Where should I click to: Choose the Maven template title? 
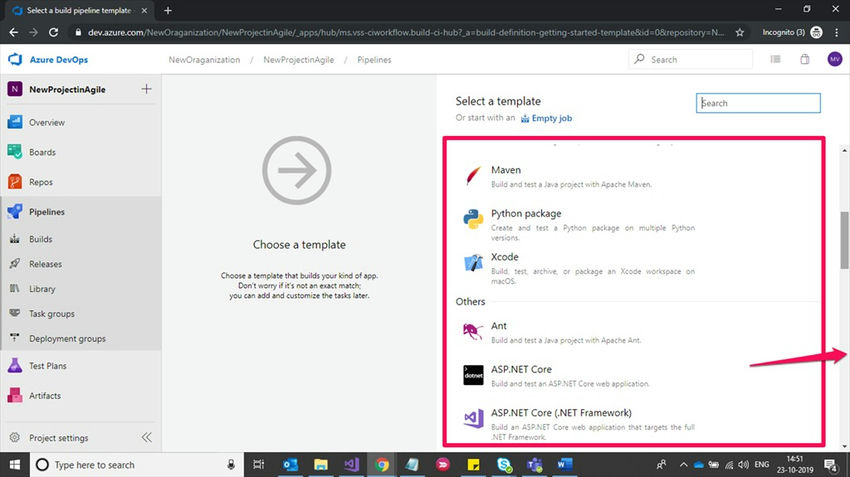point(506,170)
